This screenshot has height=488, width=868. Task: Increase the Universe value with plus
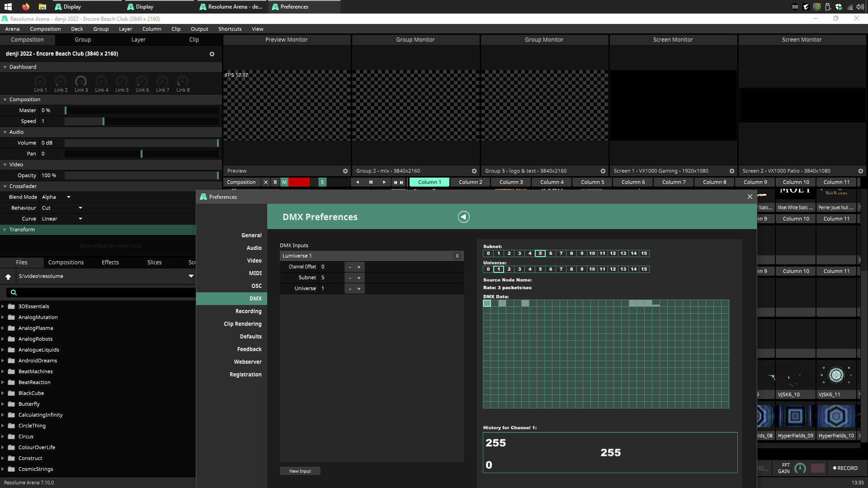coord(359,289)
